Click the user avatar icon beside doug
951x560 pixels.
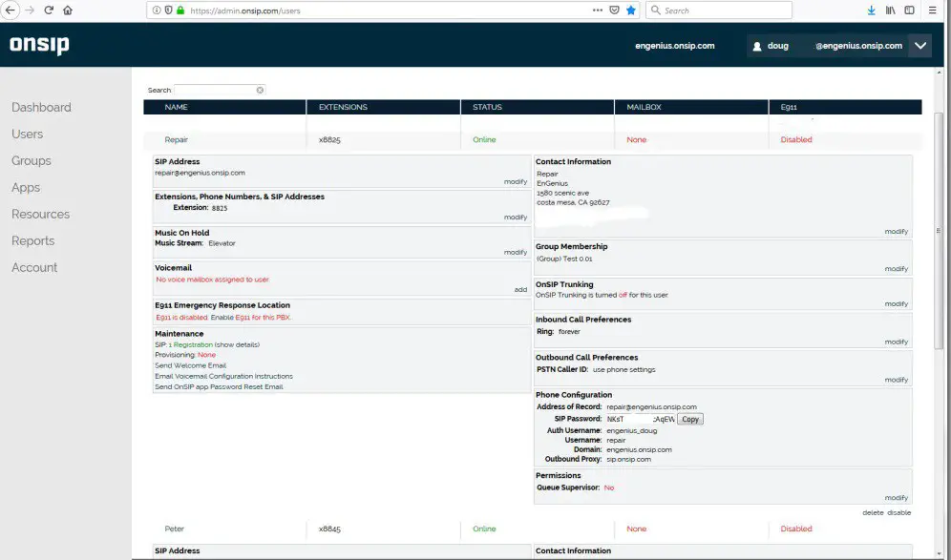click(x=757, y=46)
